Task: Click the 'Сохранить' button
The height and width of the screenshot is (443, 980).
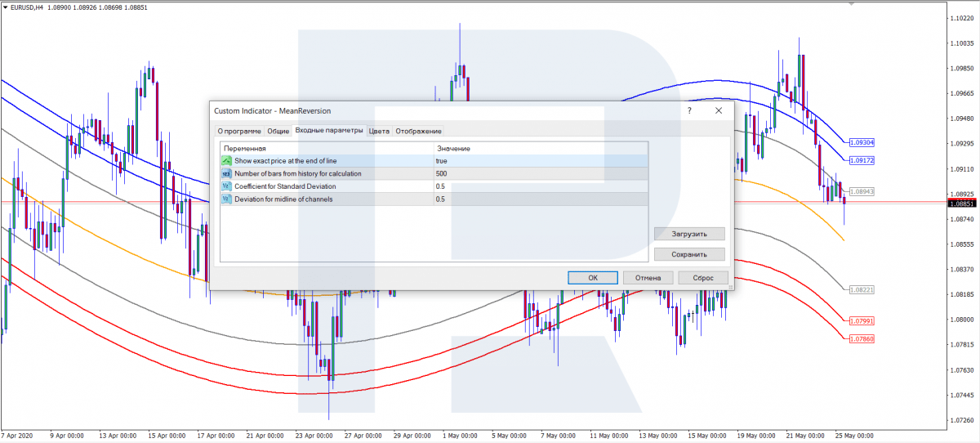Action: click(x=689, y=254)
